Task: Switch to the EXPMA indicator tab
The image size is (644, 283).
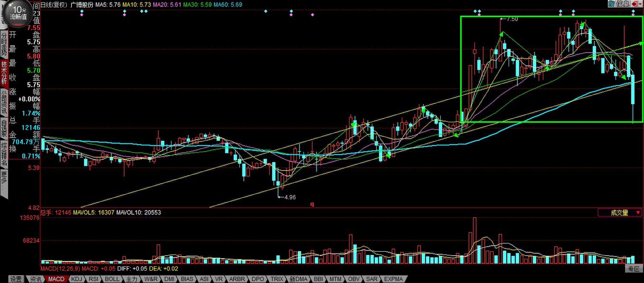Action: [x=393, y=279]
